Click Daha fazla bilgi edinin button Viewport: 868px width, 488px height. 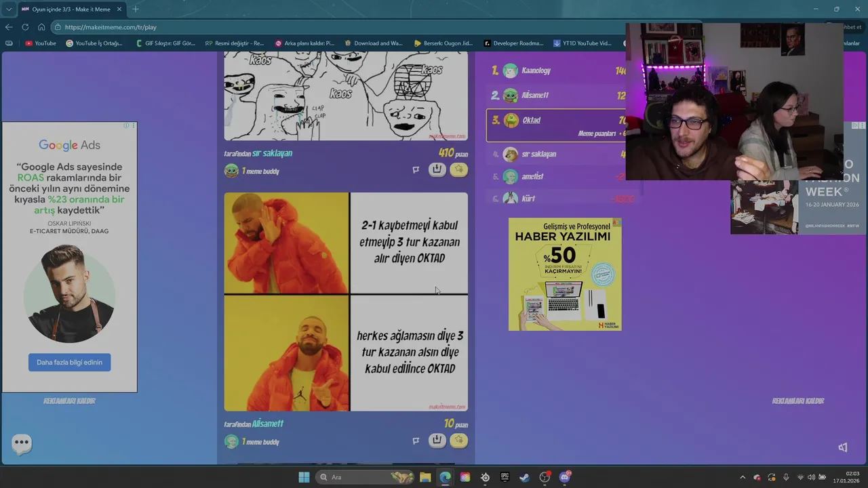pyautogui.click(x=69, y=362)
